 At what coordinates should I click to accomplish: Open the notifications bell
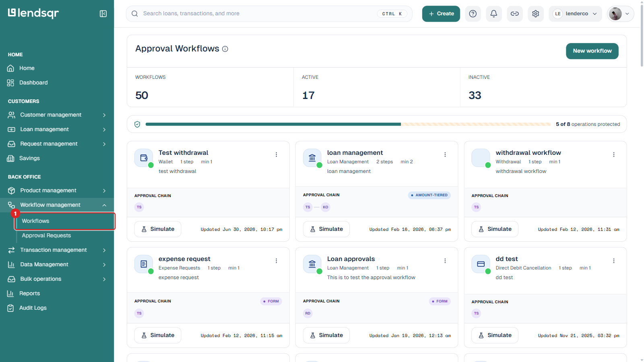[x=494, y=14]
